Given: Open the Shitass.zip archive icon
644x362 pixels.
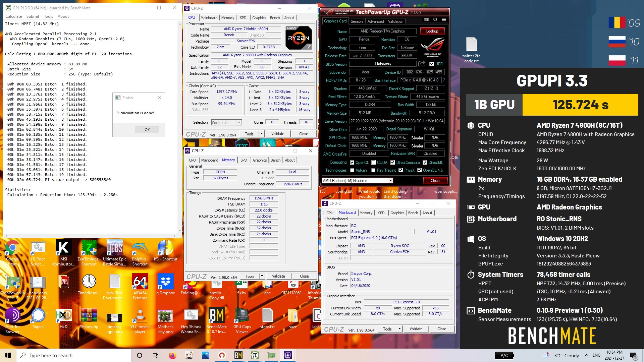Looking at the screenshot, I should click(x=89, y=319).
